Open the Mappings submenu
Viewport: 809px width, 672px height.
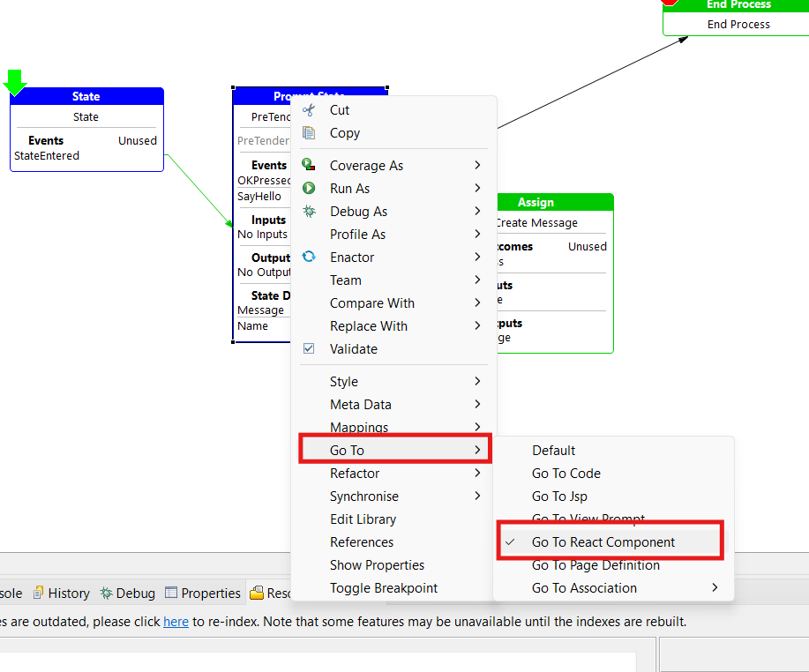point(393,426)
